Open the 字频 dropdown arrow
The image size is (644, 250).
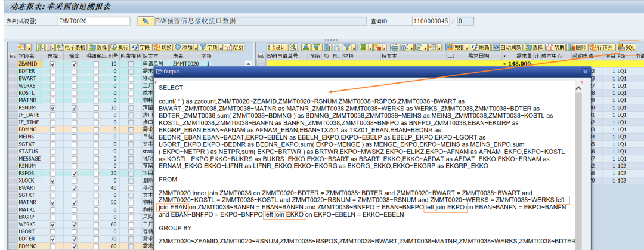221,47
